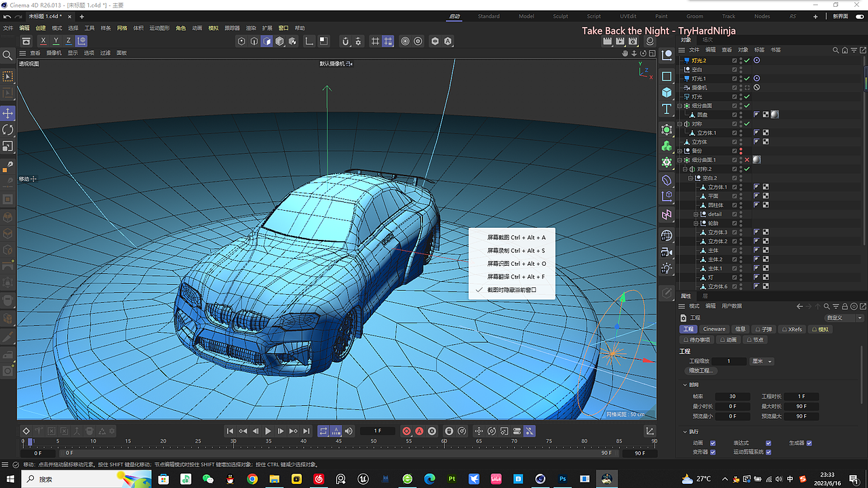Toggle the green enable check for 灯光.2
The width and height of the screenshot is (868, 488).
click(747, 60)
